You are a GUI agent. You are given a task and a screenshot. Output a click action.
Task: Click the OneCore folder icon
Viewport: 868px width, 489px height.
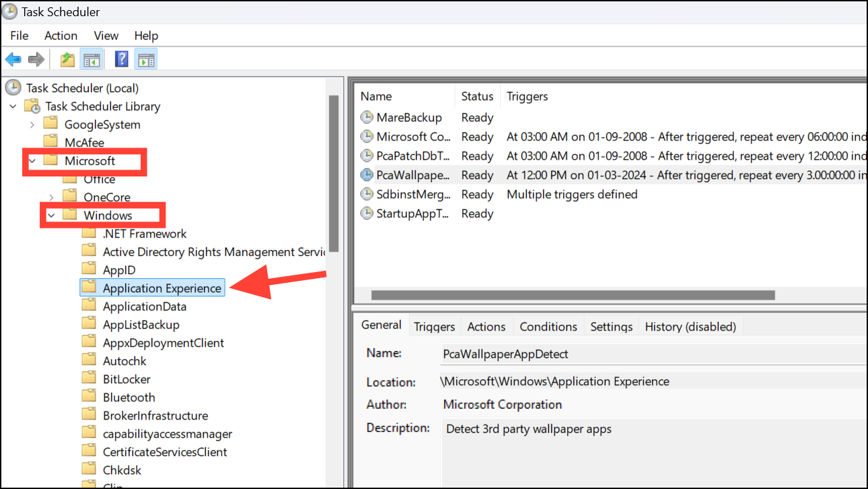(x=70, y=197)
